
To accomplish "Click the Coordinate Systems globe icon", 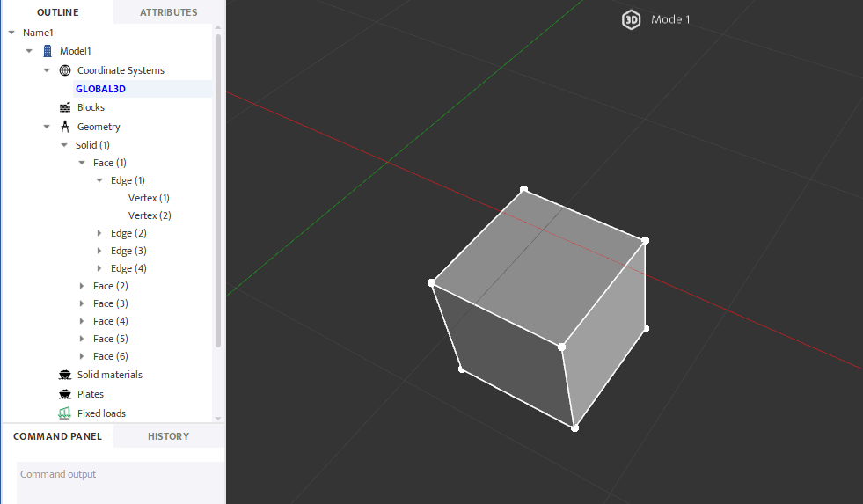I will tap(65, 70).
